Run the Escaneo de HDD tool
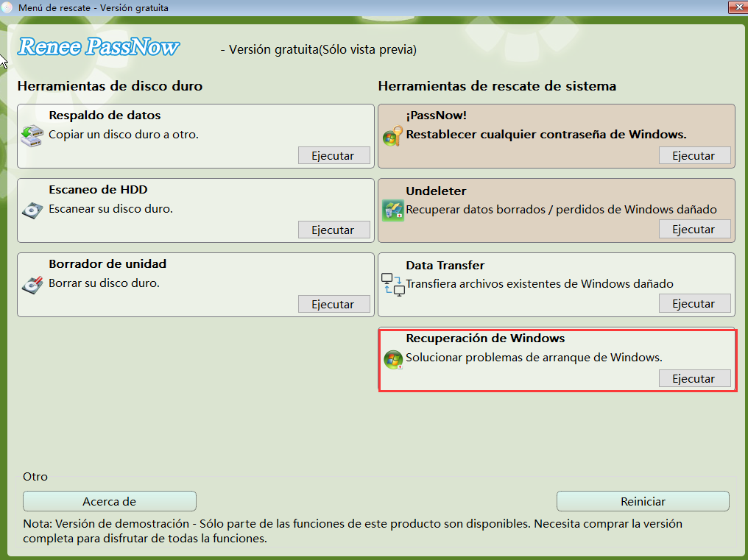This screenshot has width=748, height=560. pyautogui.click(x=334, y=230)
